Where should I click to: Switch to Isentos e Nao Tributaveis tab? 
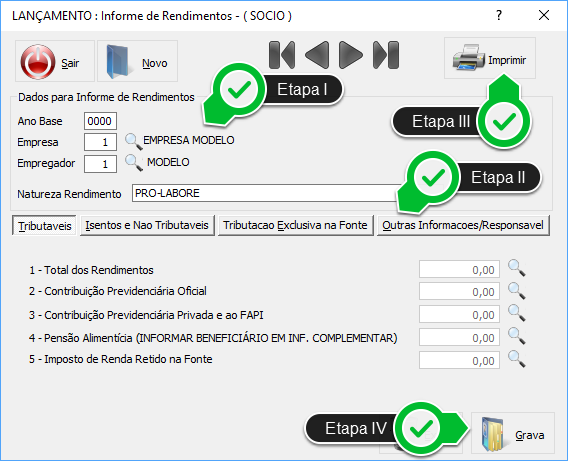(147, 225)
